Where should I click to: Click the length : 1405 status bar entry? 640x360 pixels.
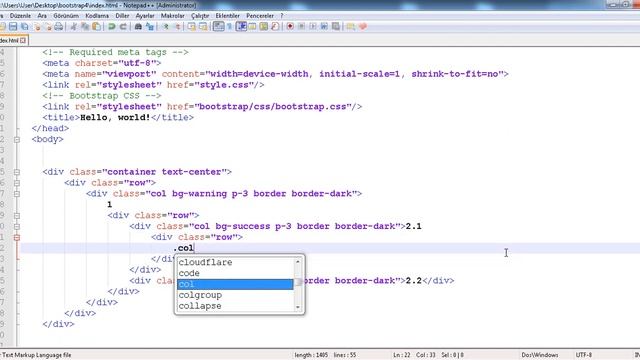click(x=311, y=355)
